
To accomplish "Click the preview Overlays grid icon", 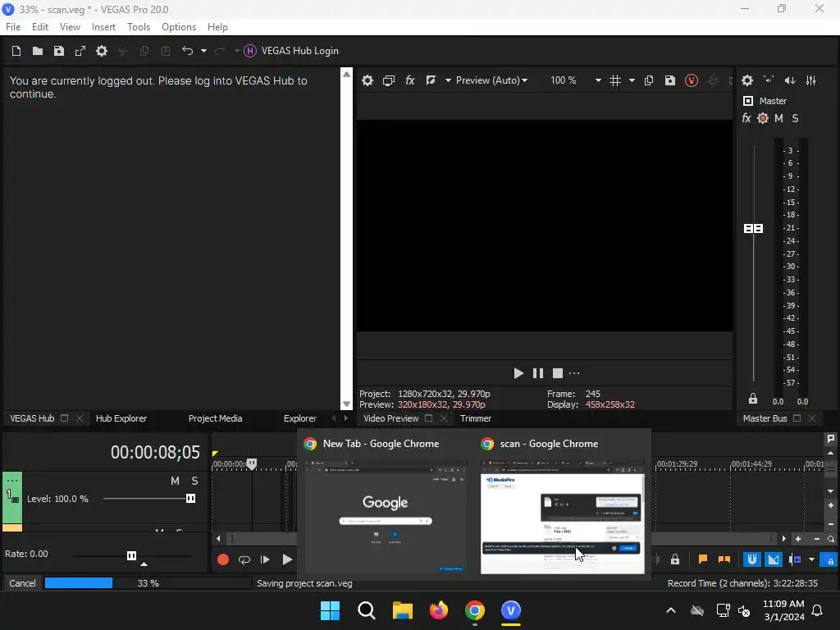I will click(615, 80).
